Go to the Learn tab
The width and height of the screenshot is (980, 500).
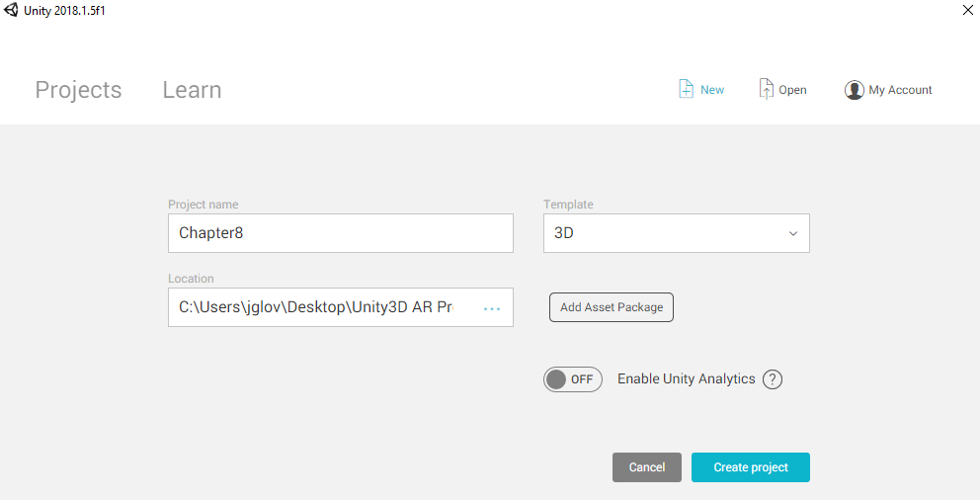click(192, 90)
